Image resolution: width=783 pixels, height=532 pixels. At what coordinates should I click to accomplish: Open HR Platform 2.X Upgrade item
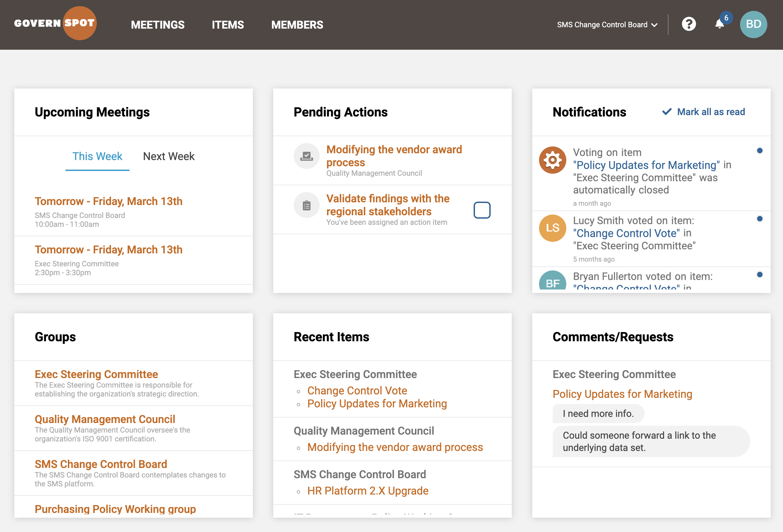pyautogui.click(x=368, y=491)
